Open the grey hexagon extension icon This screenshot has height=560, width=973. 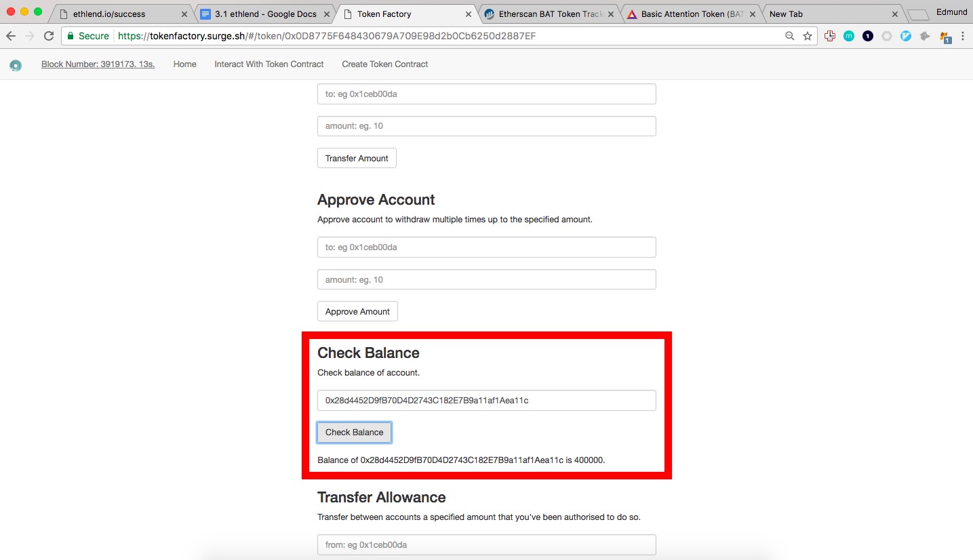(887, 36)
